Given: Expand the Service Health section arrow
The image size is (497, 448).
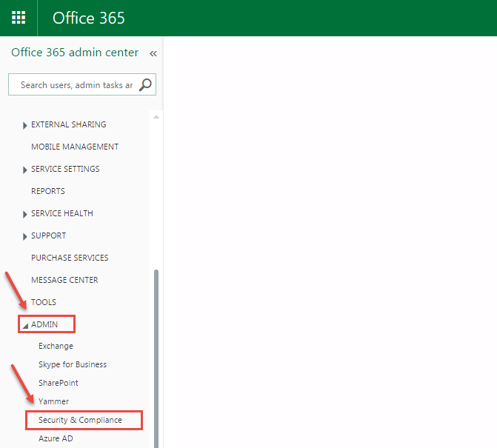Looking at the screenshot, I should [25, 214].
